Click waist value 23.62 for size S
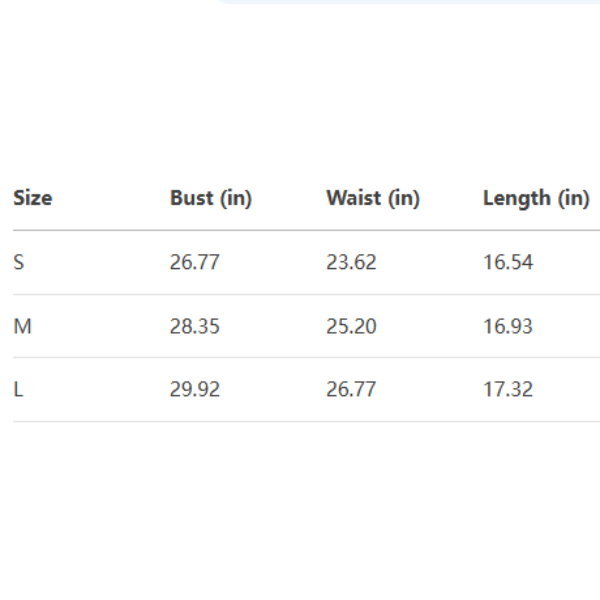The height and width of the screenshot is (600, 600). tap(351, 263)
